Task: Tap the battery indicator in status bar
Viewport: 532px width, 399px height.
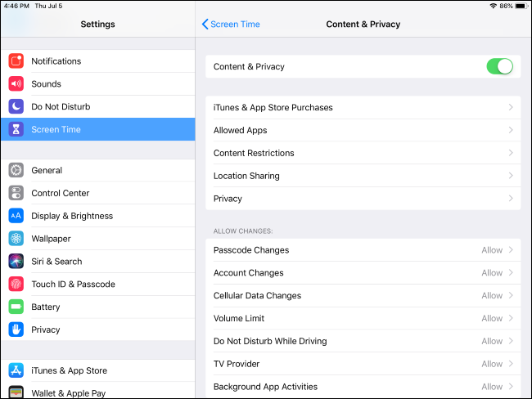Action: [x=520, y=6]
